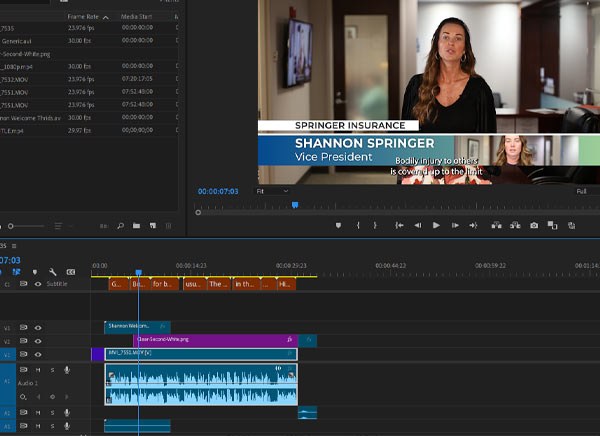Image resolution: width=600 pixels, height=436 pixels.
Task: Toggle sync lock on the Subtitle track
Action: tap(23, 284)
